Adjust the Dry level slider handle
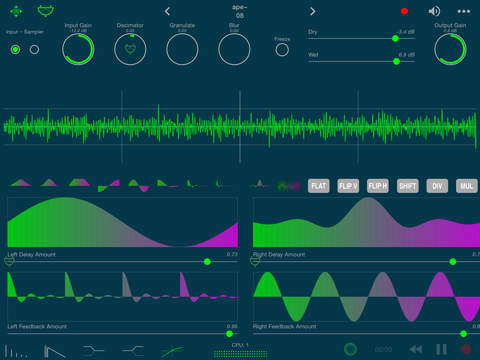 [395, 39]
